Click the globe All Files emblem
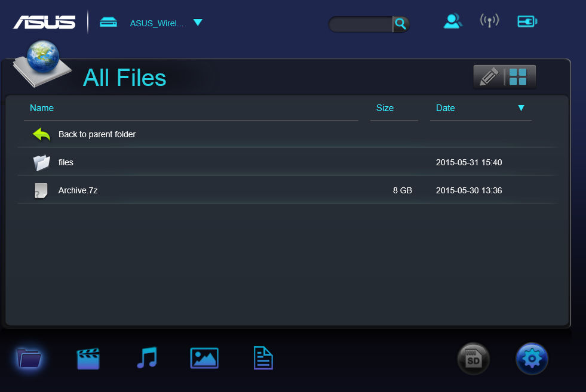The height and width of the screenshot is (392, 586). [x=42, y=63]
